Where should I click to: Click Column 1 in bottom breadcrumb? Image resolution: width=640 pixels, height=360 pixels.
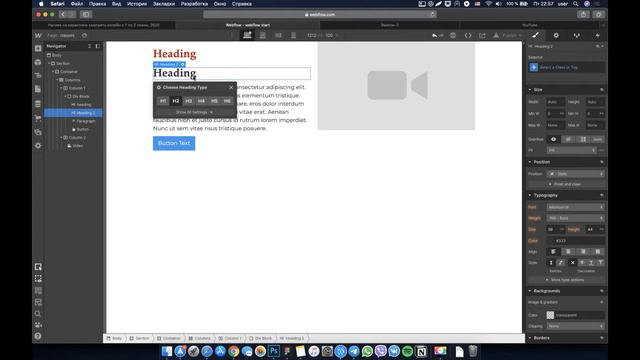click(230, 338)
